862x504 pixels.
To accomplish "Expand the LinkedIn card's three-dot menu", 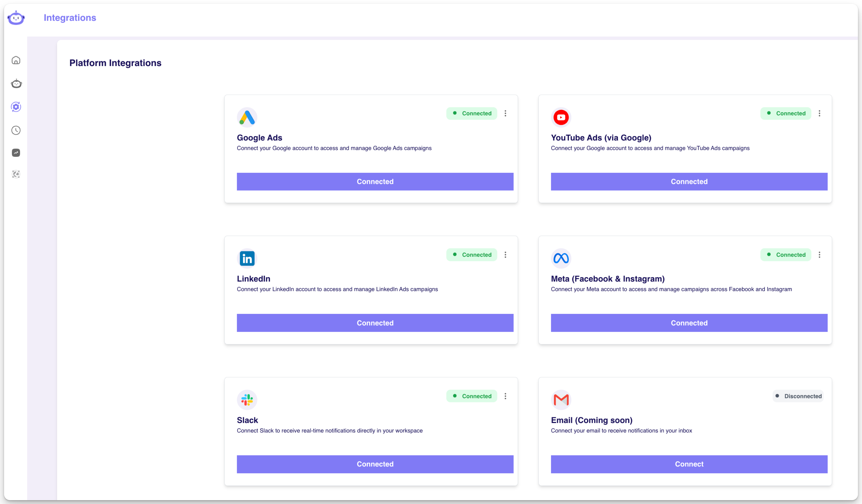I will (x=505, y=255).
